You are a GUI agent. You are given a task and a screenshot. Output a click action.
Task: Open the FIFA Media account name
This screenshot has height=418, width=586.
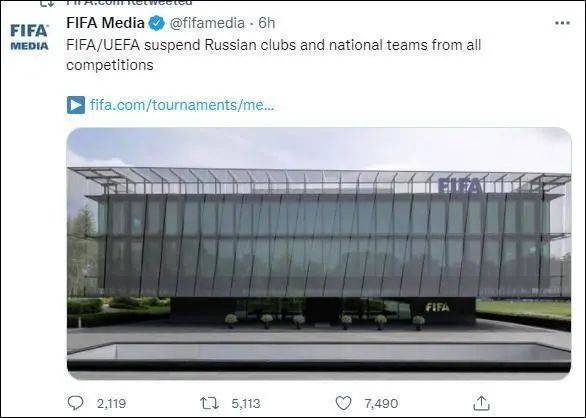pyautogui.click(x=105, y=23)
